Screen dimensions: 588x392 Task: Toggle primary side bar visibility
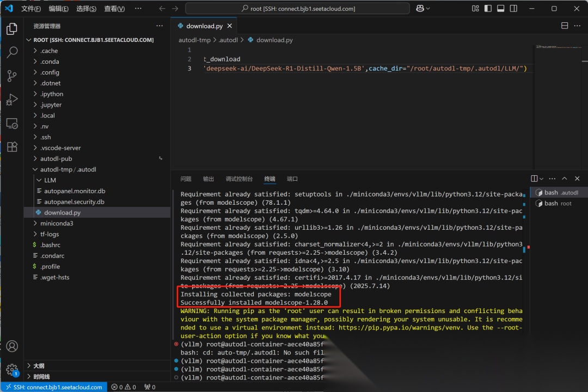coord(488,8)
